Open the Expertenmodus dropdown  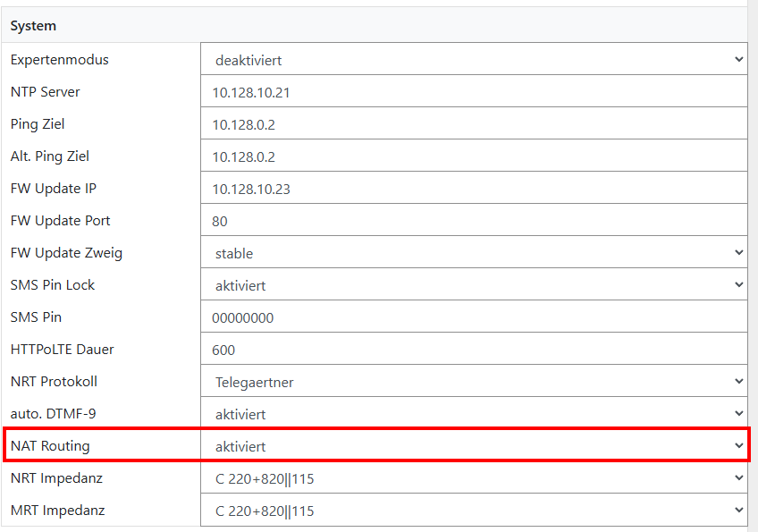(x=474, y=60)
